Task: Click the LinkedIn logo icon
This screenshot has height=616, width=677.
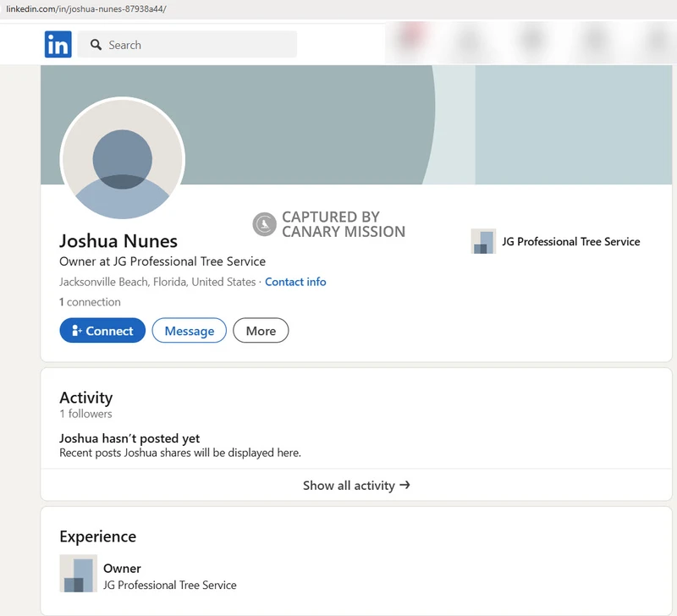Action: 58,44
